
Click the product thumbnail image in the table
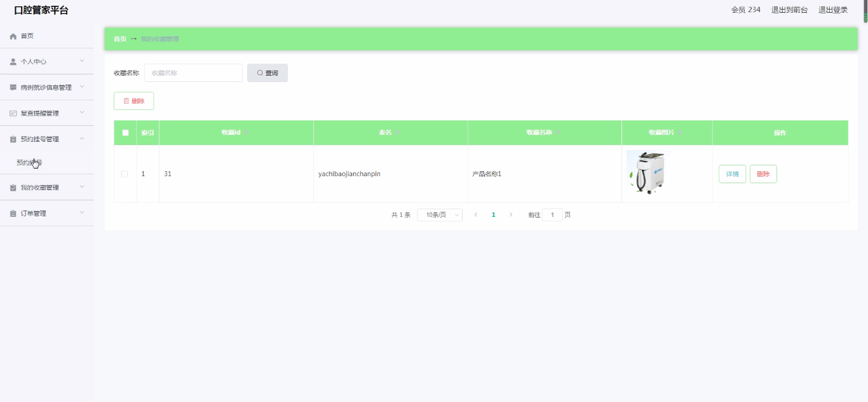(648, 172)
